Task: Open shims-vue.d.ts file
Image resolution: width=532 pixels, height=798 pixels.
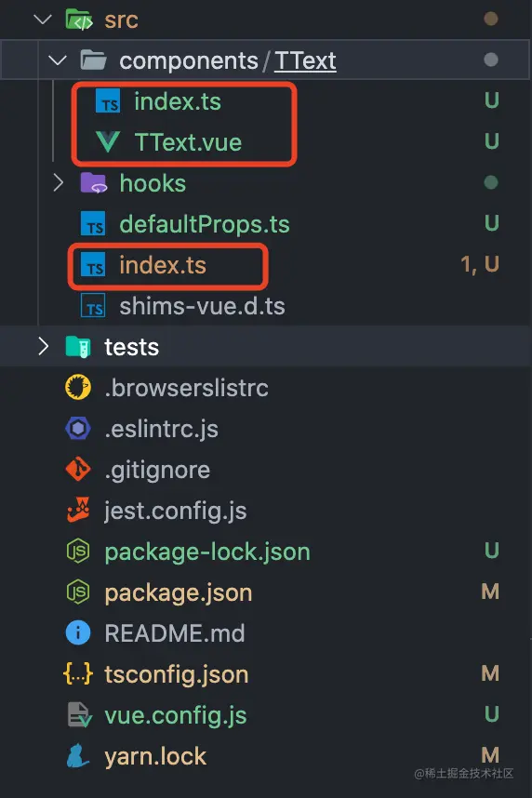Action: 202,306
